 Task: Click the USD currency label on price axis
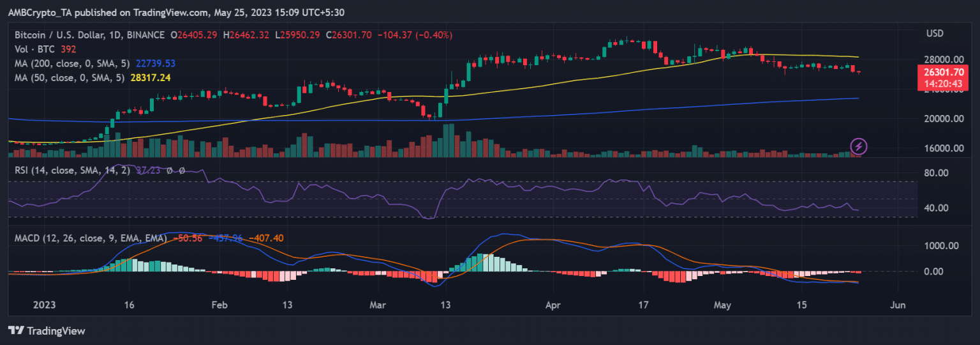click(935, 33)
